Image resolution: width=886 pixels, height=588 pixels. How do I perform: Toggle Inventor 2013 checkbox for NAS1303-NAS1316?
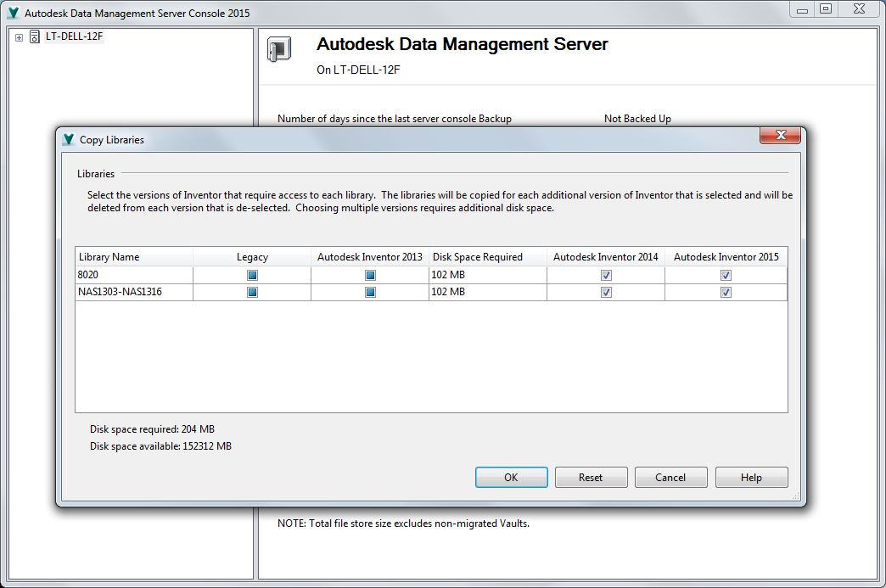pos(370,292)
